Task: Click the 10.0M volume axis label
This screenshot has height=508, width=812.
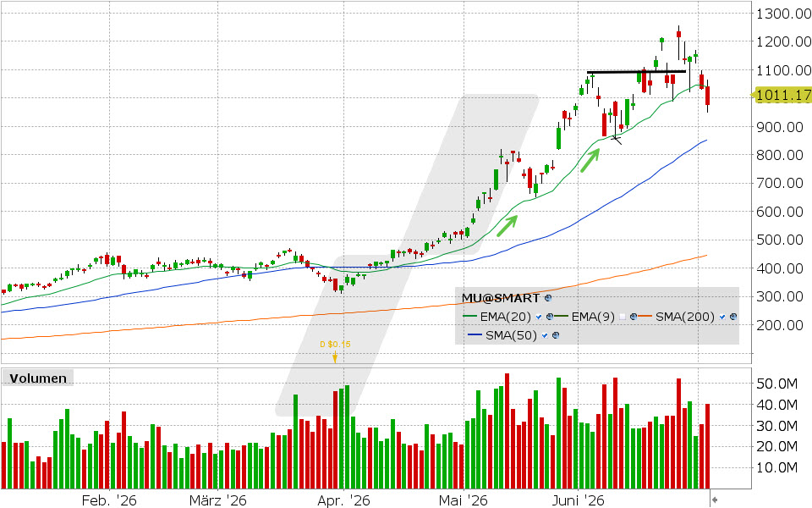Action: [x=776, y=468]
